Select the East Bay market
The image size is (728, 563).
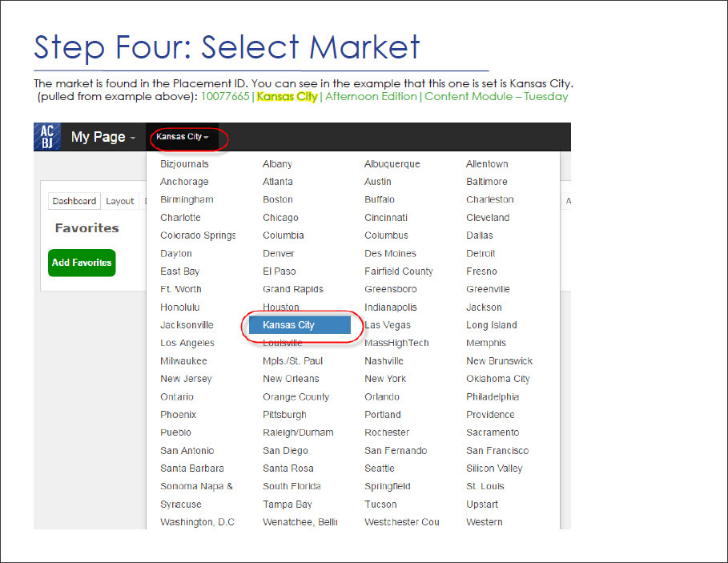coord(179,271)
